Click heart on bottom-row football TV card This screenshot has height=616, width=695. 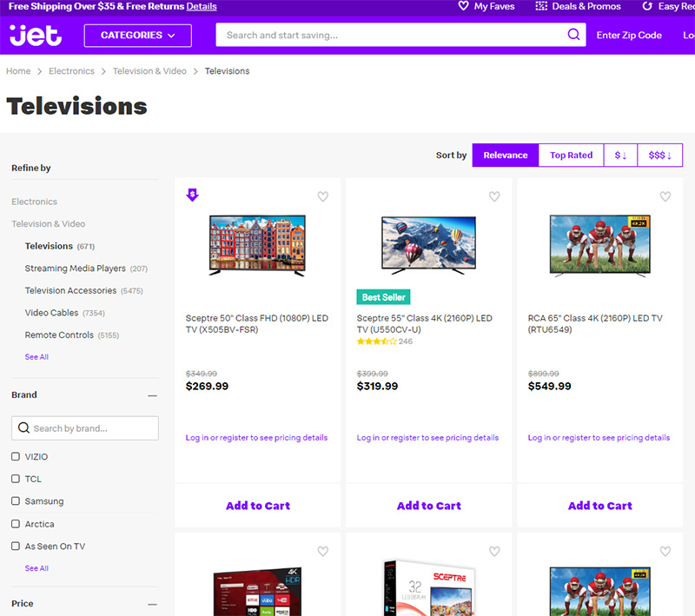coord(665,552)
